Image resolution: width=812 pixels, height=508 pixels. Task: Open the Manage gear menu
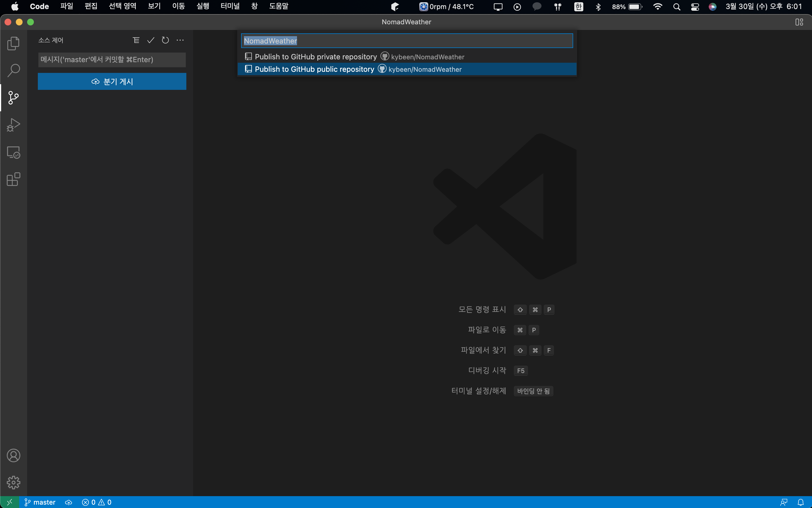14,483
